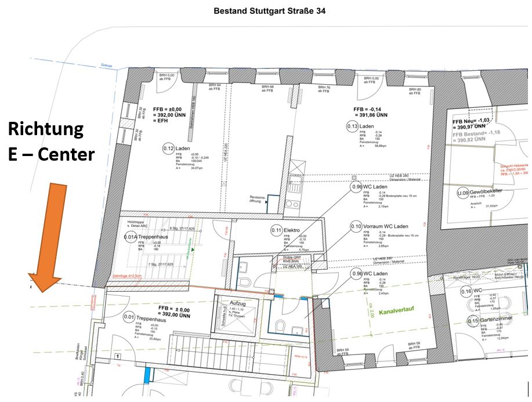Click the title Bestand Stuttgart Straße 34

click(x=269, y=10)
